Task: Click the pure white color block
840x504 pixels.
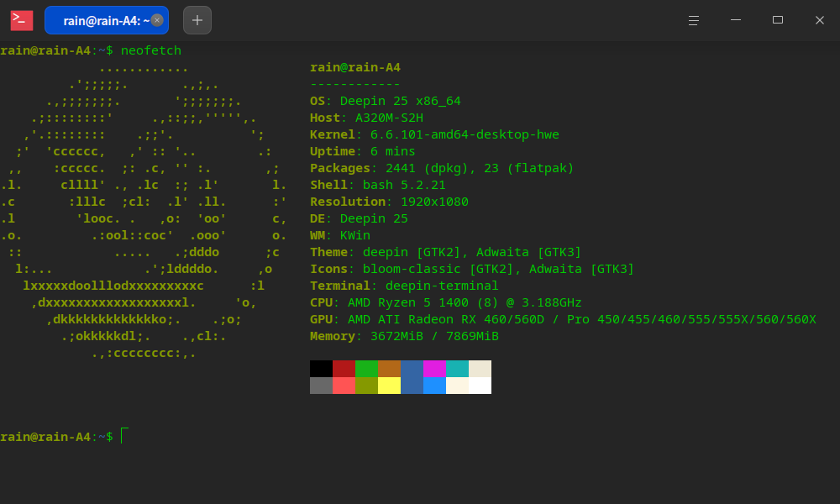Action: tap(480, 386)
